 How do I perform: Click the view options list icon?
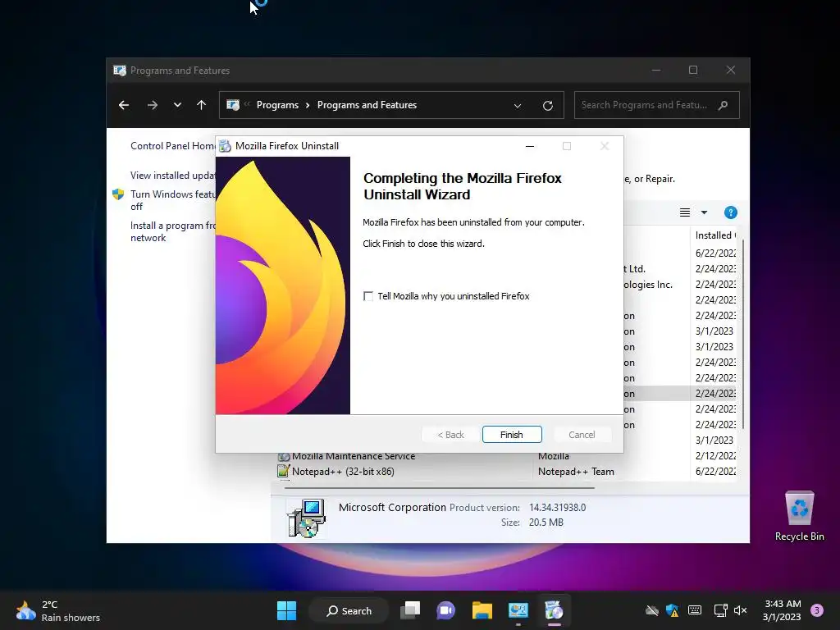click(x=685, y=212)
